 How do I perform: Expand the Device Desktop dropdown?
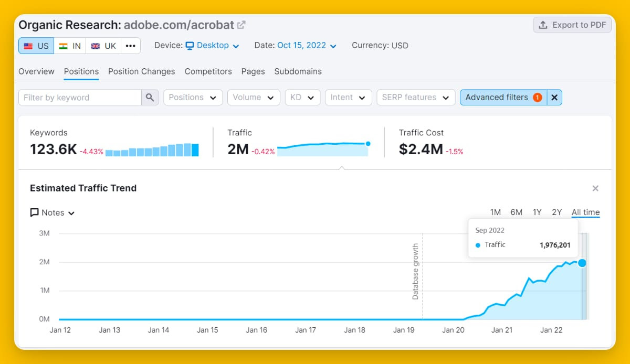click(213, 46)
